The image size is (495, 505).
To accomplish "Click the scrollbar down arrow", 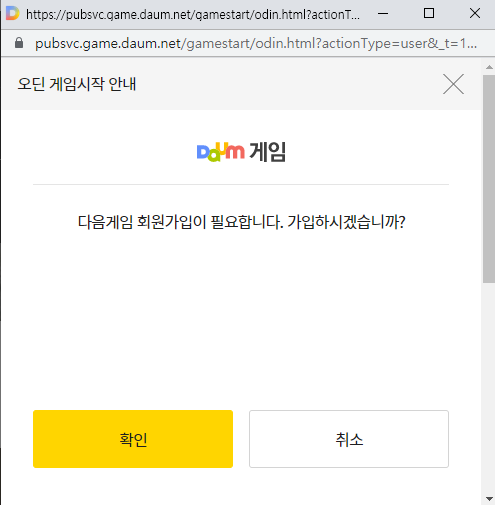I will [489, 499].
